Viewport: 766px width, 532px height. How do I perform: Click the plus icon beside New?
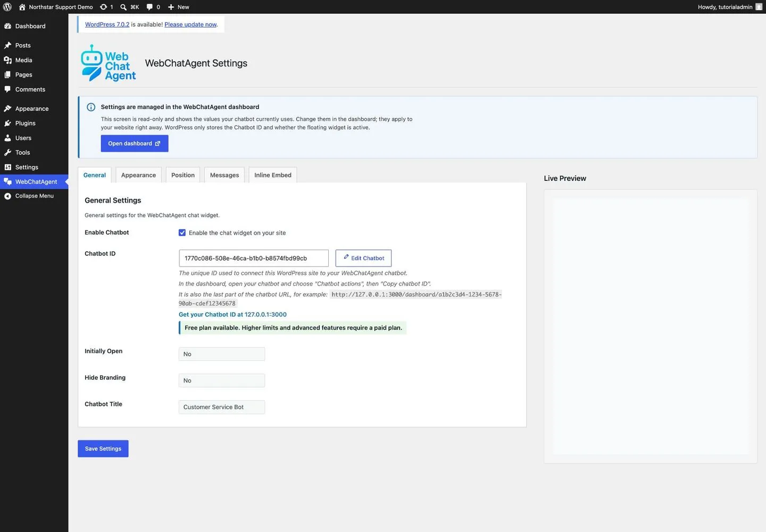[171, 7]
